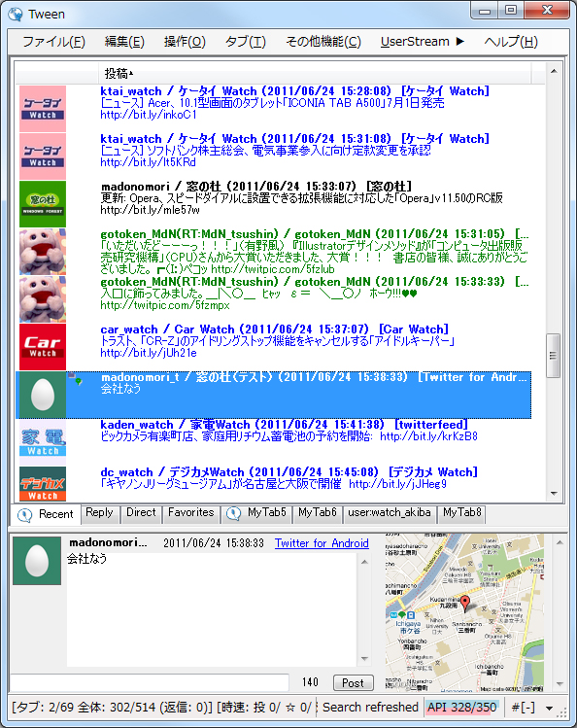Switch to the MyTab5 tab
This screenshot has width=577, height=728.
[x=256, y=512]
